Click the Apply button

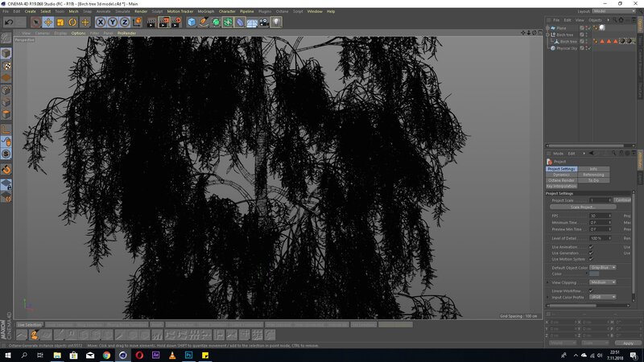[628, 343]
